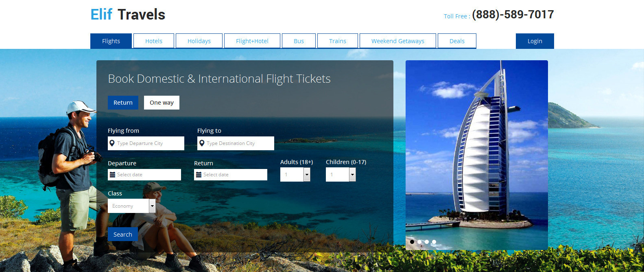
Task: Switch to One way trip
Action: (162, 103)
